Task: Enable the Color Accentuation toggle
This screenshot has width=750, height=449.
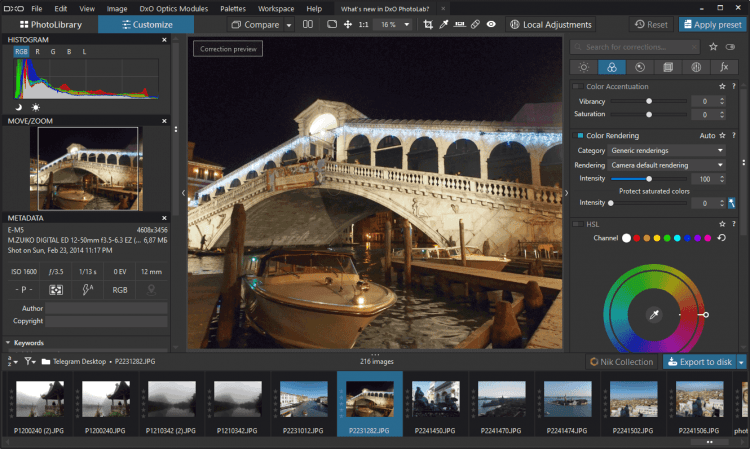Action: (579, 87)
